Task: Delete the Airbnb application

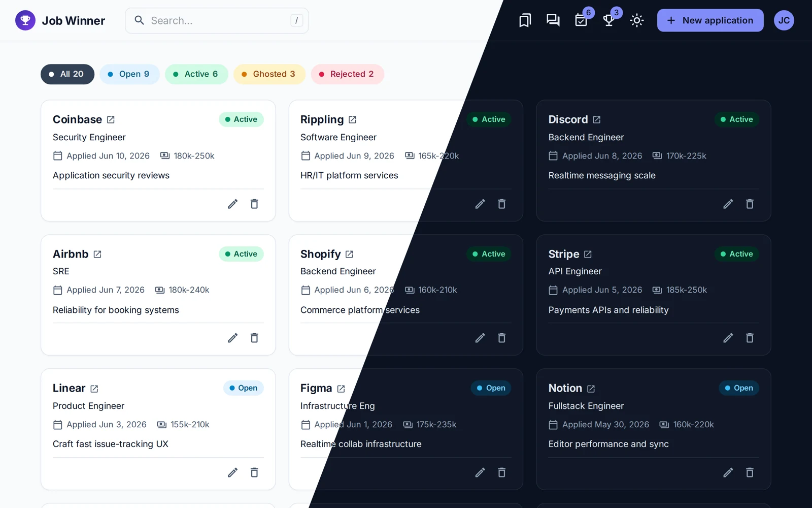Action: point(254,338)
